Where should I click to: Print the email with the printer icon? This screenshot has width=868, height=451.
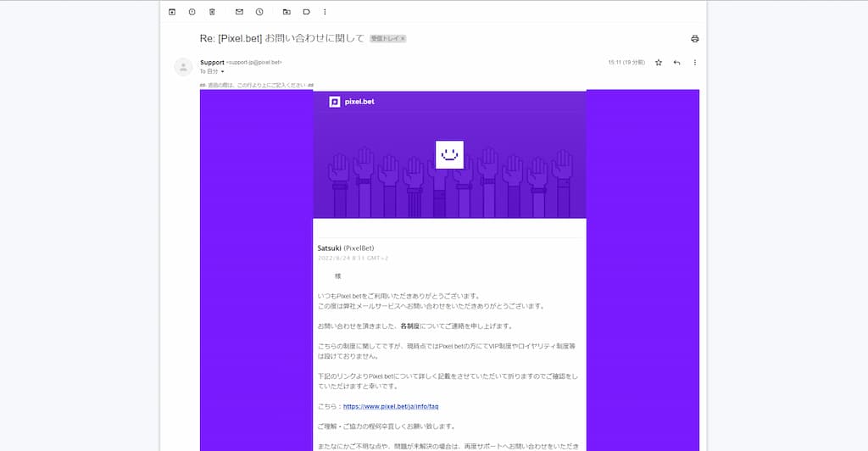[x=695, y=39]
